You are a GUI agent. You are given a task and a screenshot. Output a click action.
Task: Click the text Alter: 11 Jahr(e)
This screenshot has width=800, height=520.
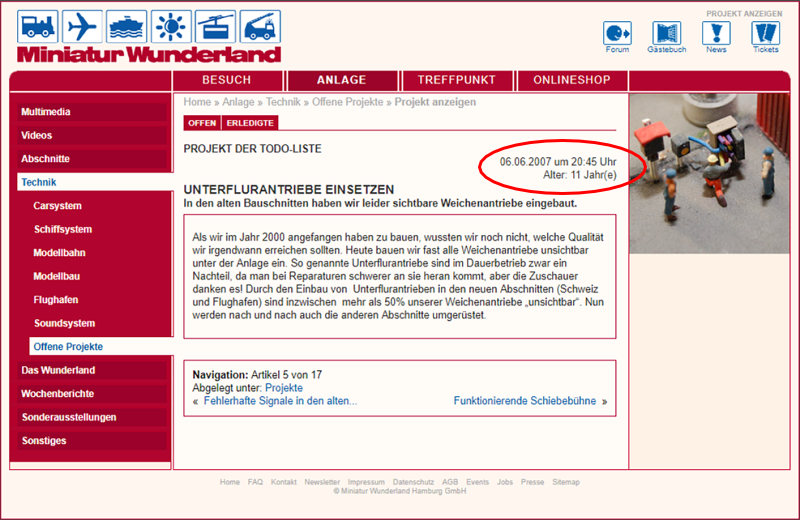coord(580,175)
